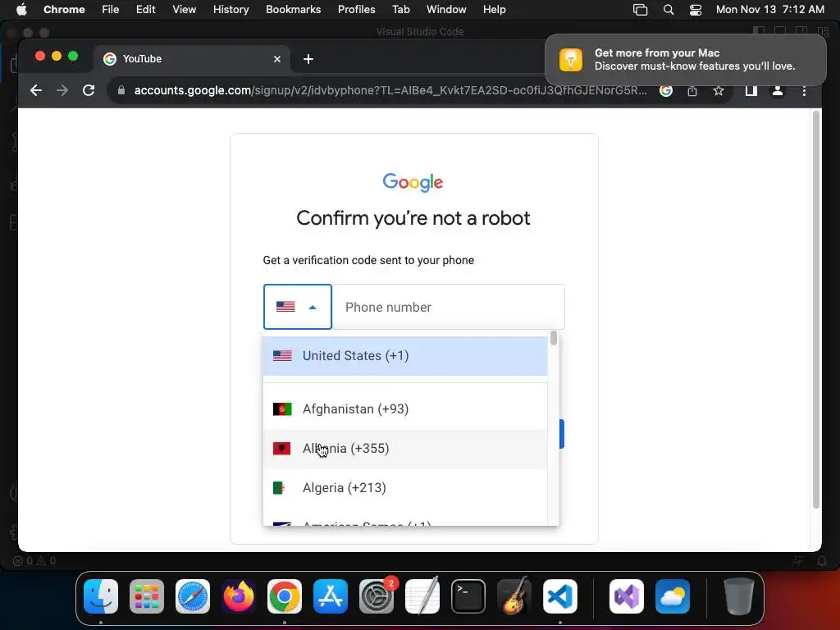Click the browser forward arrow
The image size is (840, 630).
(x=62, y=90)
